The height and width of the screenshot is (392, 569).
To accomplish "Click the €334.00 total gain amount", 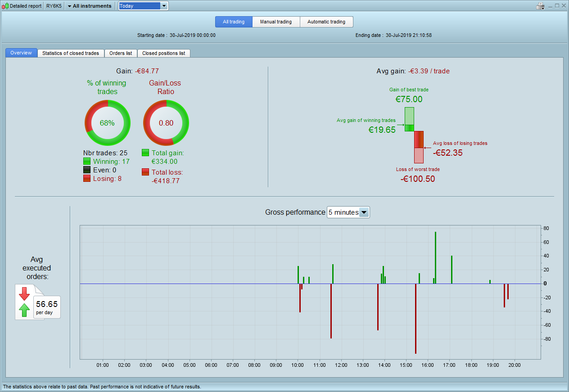I will [x=164, y=162].
